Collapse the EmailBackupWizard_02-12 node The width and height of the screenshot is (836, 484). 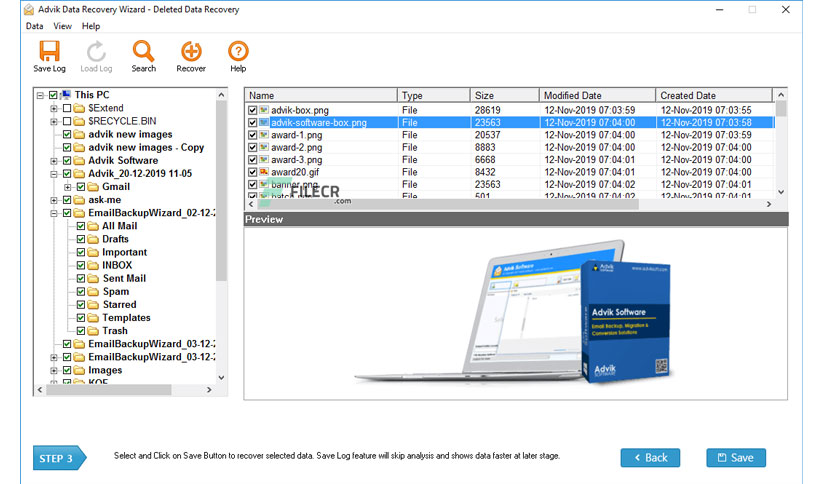[x=54, y=213]
